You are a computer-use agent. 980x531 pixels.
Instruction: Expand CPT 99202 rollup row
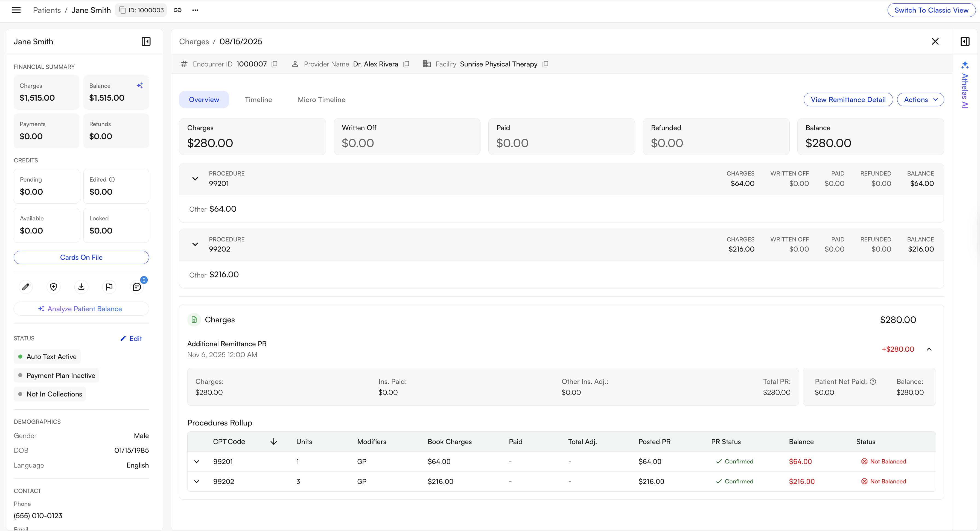point(197,482)
